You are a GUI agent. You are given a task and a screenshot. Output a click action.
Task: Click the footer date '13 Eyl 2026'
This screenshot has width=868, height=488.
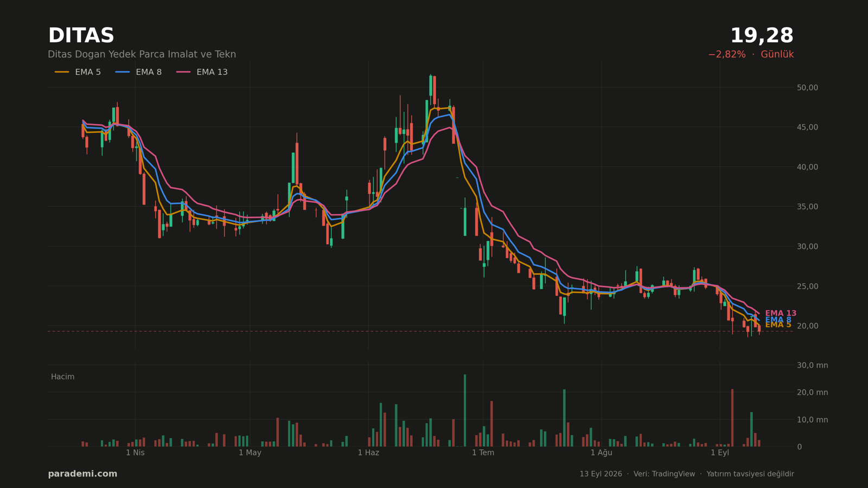(601, 474)
